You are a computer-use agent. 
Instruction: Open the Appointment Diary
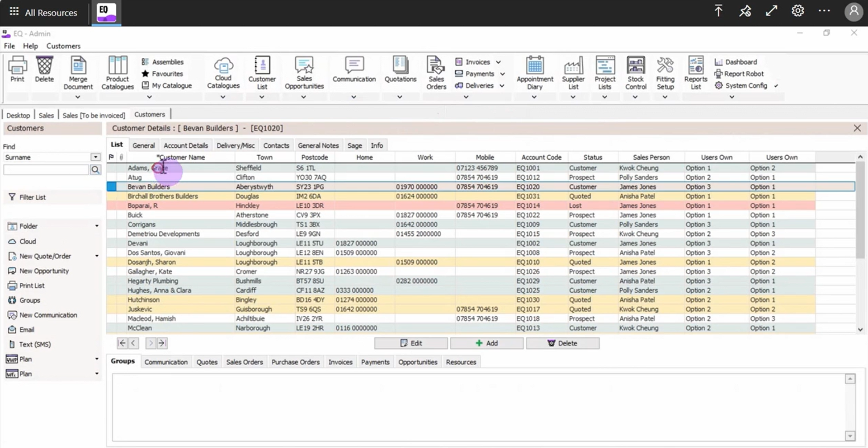pos(535,73)
